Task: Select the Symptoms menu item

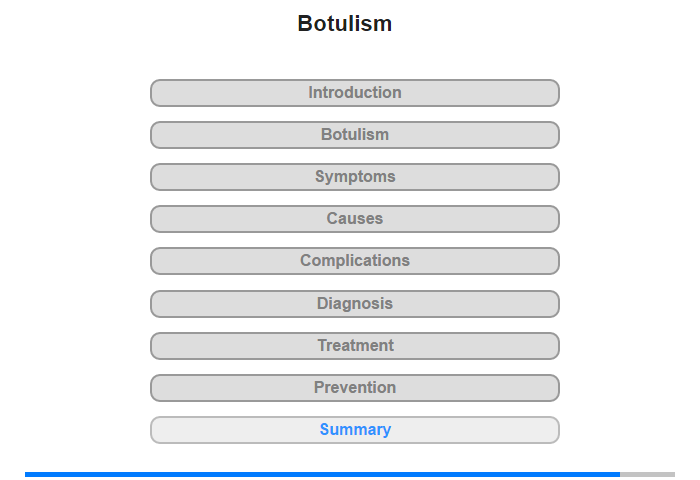Action: tap(354, 177)
